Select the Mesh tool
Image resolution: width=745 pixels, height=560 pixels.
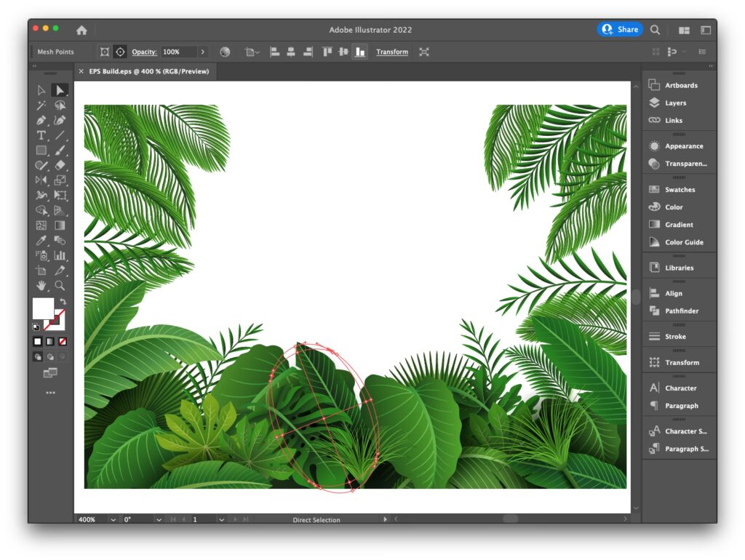pyautogui.click(x=41, y=225)
